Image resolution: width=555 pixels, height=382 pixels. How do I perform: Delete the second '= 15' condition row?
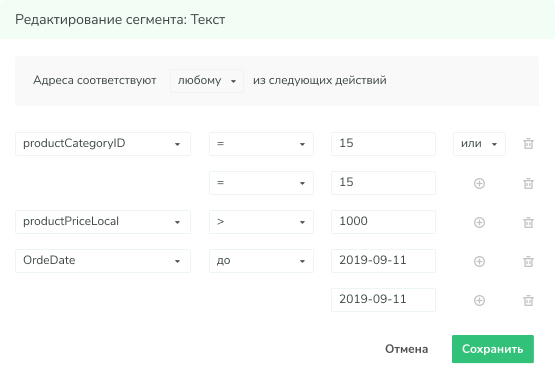tap(528, 183)
